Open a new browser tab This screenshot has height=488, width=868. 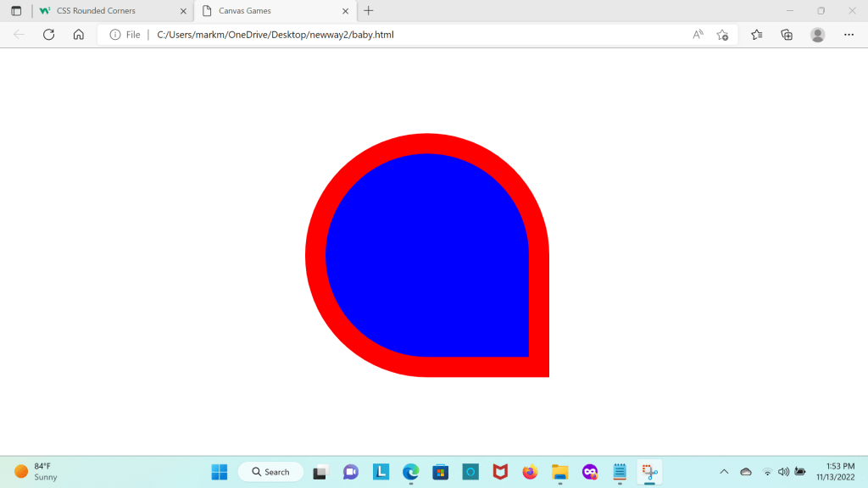pos(368,11)
